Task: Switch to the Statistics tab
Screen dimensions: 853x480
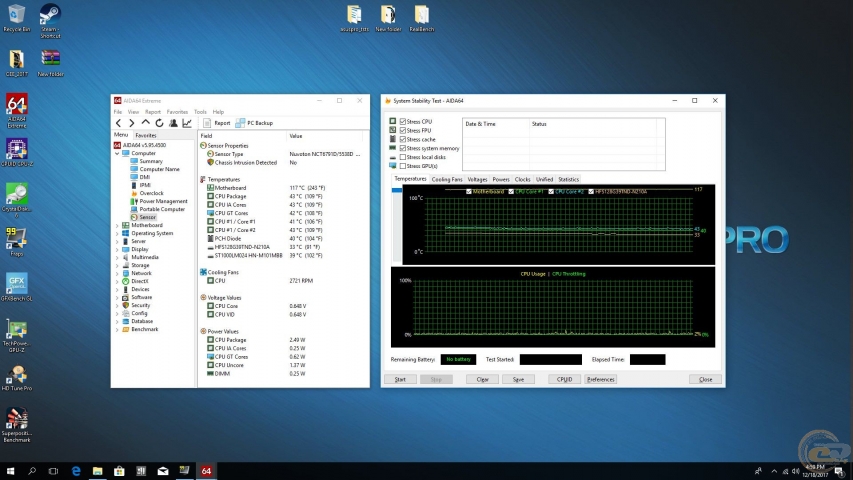Action: [x=568, y=179]
